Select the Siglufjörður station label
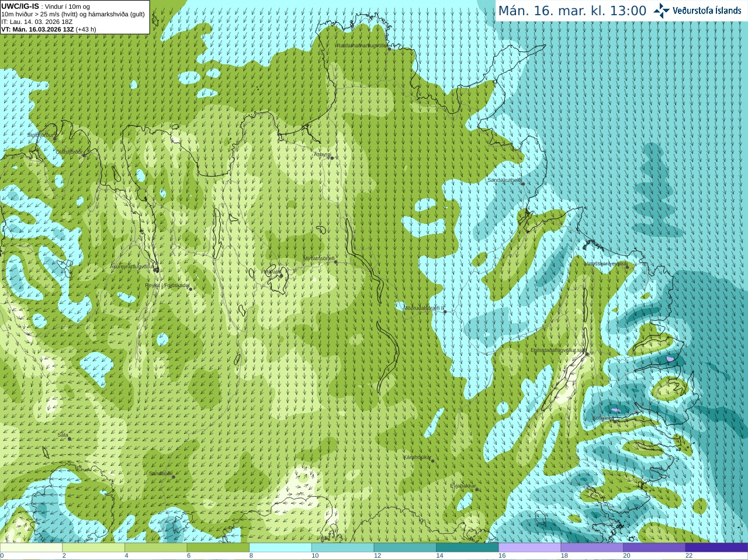This screenshot has width=748, height=560. pyautogui.click(x=41, y=135)
